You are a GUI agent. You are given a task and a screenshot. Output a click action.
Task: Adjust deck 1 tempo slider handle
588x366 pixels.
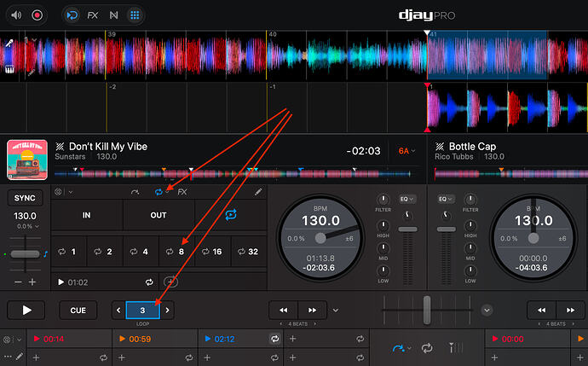coord(25,254)
